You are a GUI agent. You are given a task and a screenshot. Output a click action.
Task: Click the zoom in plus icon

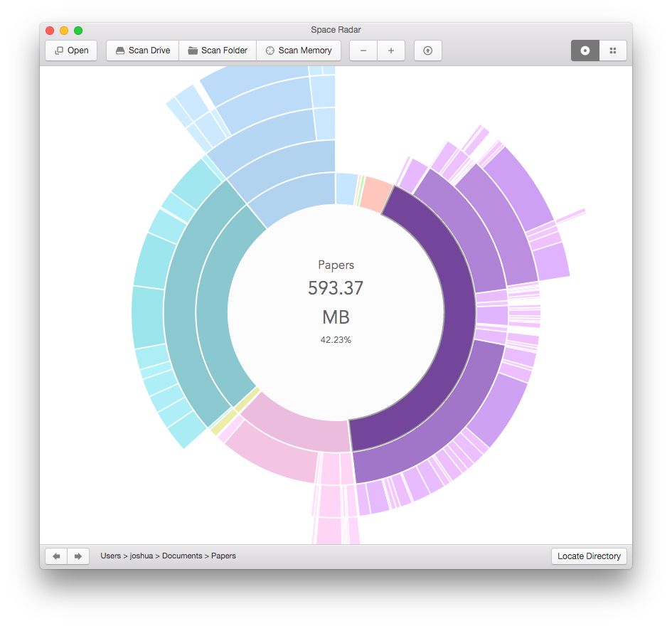(x=390, y=51)
